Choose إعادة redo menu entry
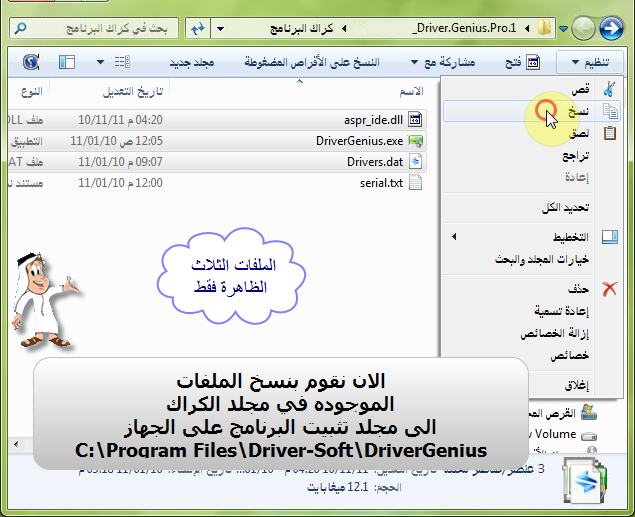Viewport: 635px width, 517px height. 532,177
